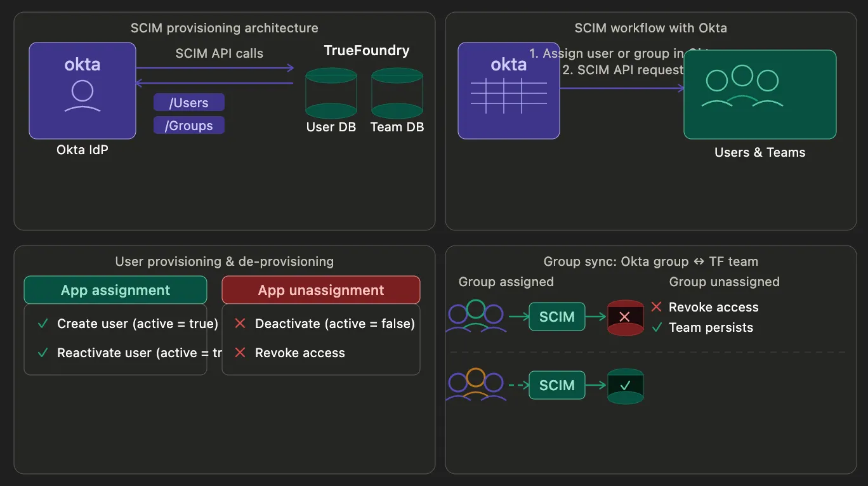Click the TrueFoundry heading
Screen dimensions: 868x486
(x=367, y=51)
